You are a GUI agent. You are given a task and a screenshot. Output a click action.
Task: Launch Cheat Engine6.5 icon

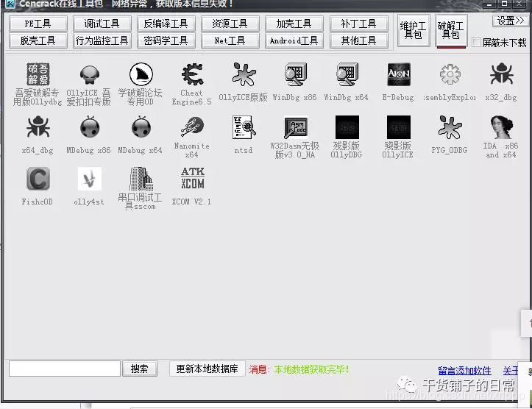coord(192,74)
